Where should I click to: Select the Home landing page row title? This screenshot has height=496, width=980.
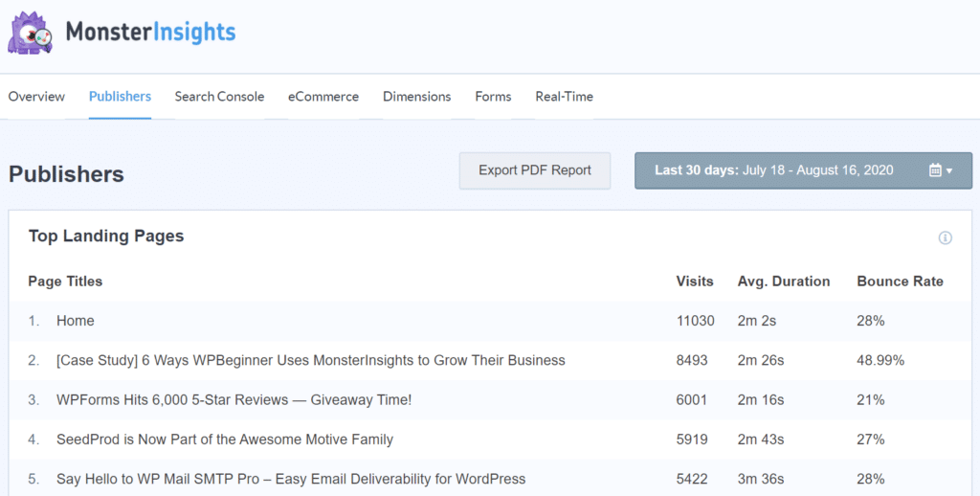tap(76, 321)
